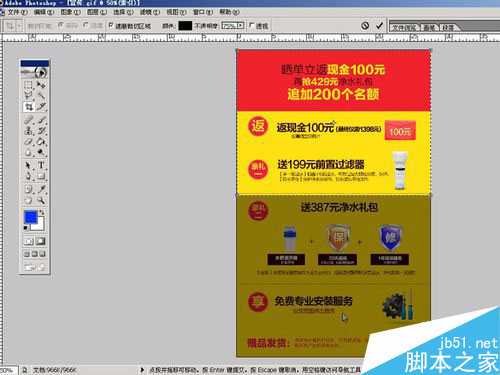
Task: Select the Eyedropper tool
Action: [x=41, y=189]
